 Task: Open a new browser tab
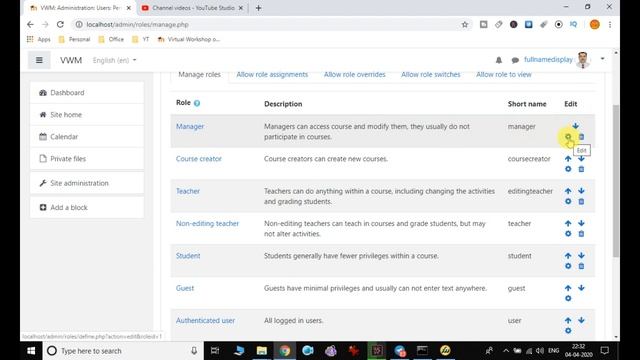[x=258, y=8]
